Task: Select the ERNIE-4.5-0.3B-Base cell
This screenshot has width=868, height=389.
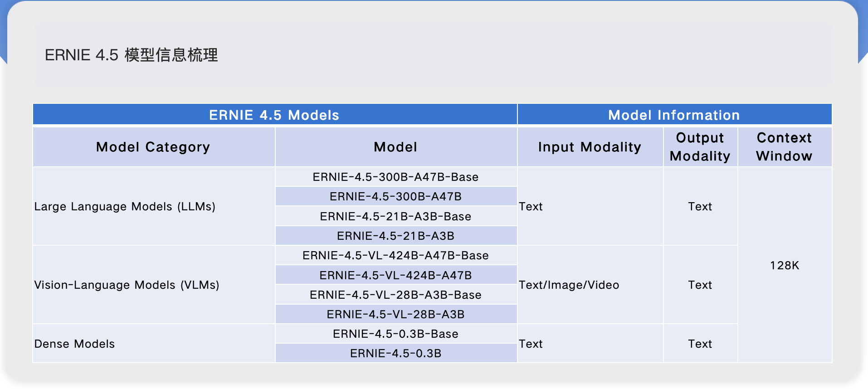Action: [x=396, y=334]
